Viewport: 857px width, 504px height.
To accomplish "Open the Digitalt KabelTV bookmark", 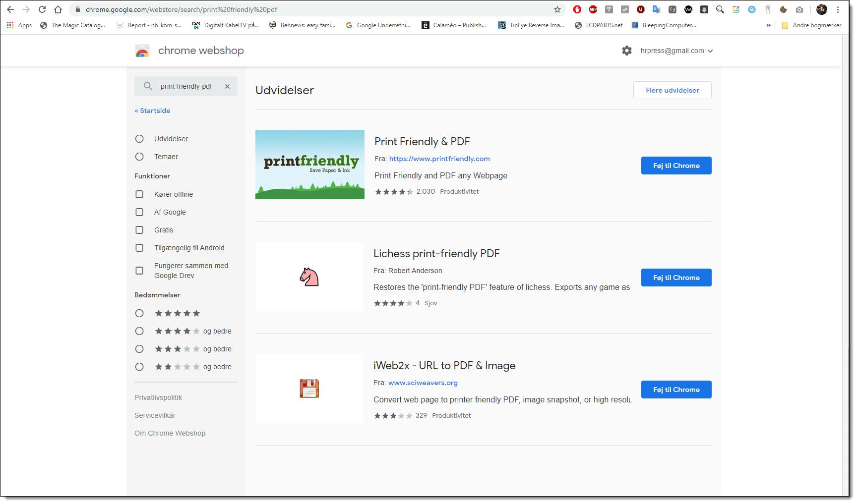I will click(226, 25).
